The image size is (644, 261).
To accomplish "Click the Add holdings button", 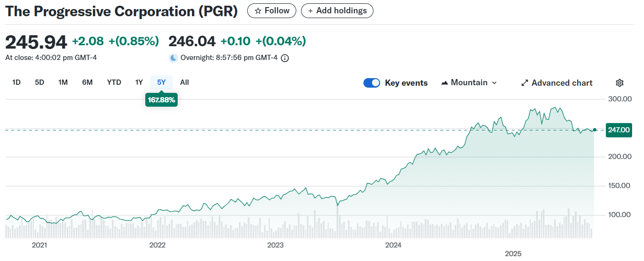I will pos(337,10).
